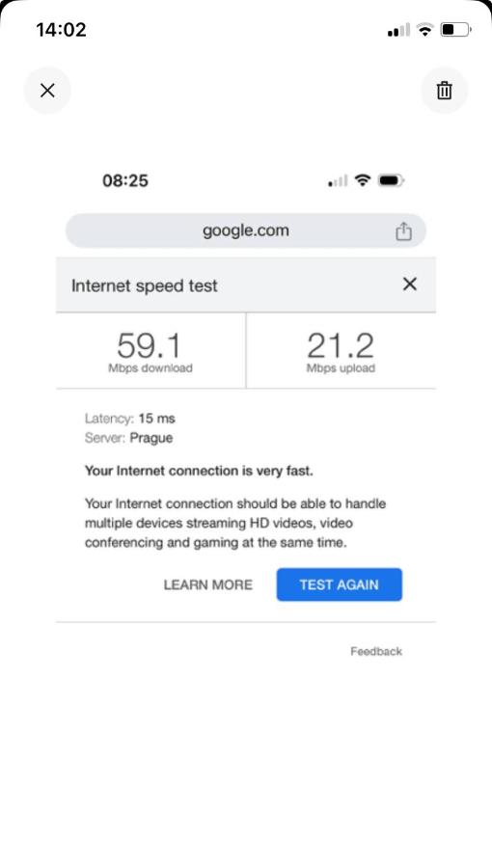Select the google.com address bar
This screenshot has height=868, width=492.
246,231
